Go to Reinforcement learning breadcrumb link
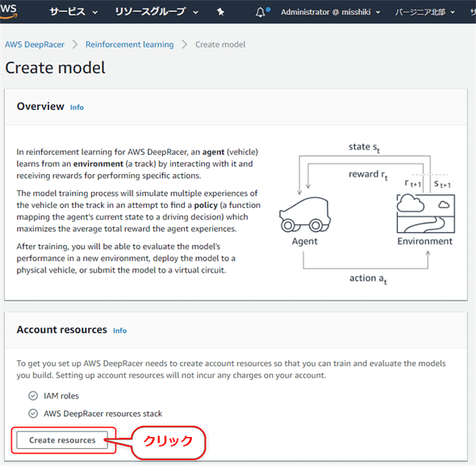 (x=130, y=44)
